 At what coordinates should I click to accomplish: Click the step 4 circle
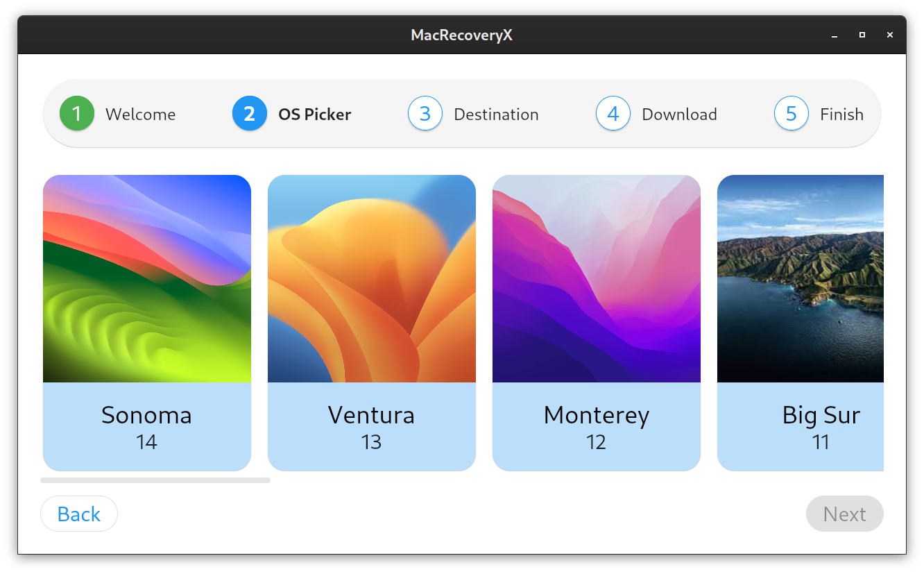click(x=613, y=113)
